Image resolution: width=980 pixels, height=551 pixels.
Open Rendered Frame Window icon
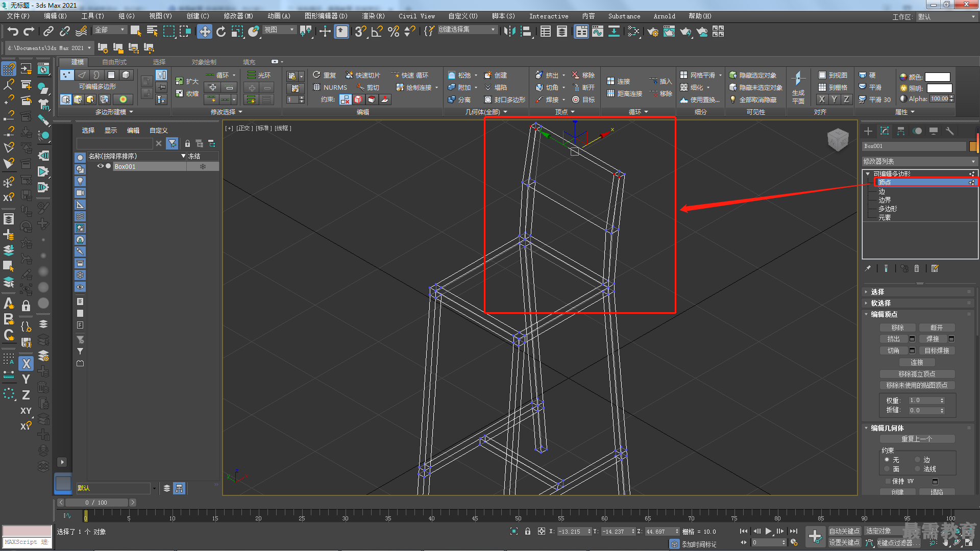click(669, 32)
